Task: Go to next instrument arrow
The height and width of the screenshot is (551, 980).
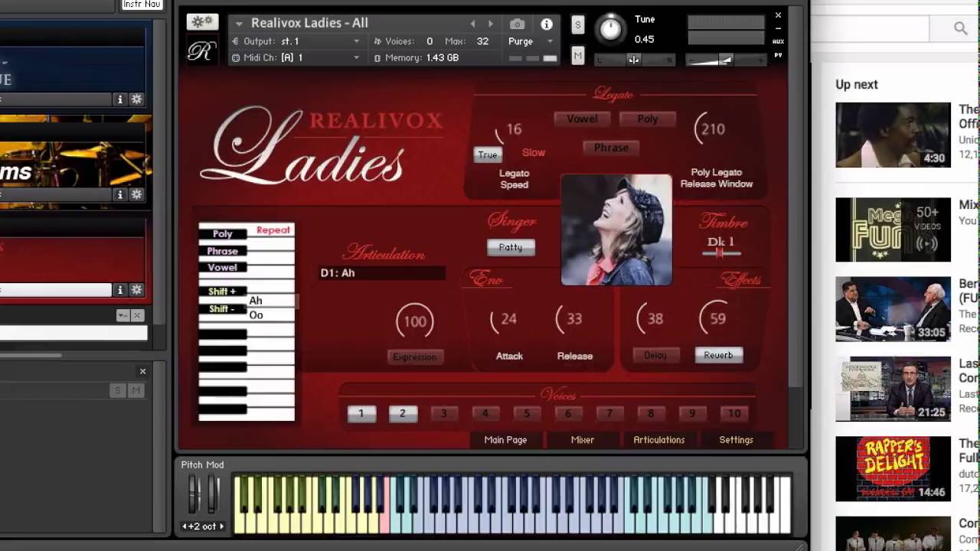Action: (x=491, y=24)
